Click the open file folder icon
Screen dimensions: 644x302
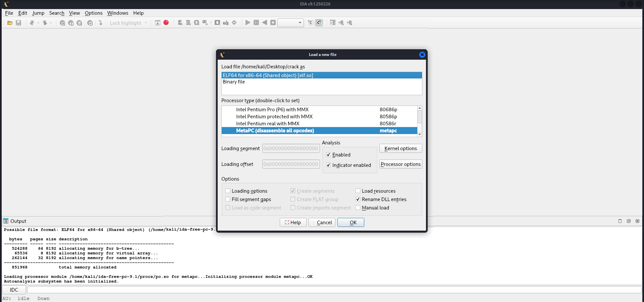(x=10, y=23)
